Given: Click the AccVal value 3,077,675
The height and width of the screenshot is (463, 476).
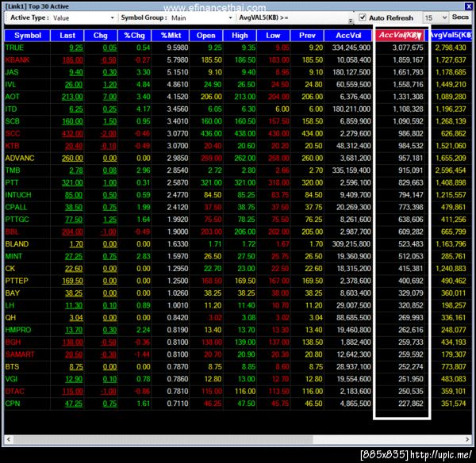Looking at the screenshot, I should [x=408, y=48].
